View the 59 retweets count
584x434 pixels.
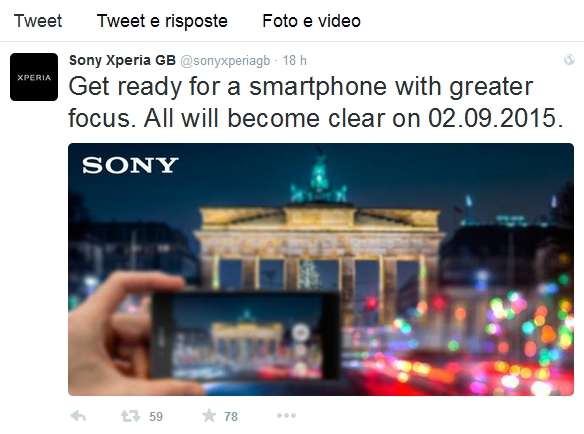point(156,416)
